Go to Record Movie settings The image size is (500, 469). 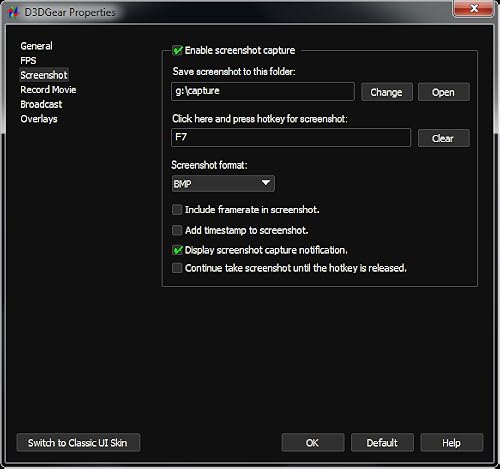coord(48,90)
